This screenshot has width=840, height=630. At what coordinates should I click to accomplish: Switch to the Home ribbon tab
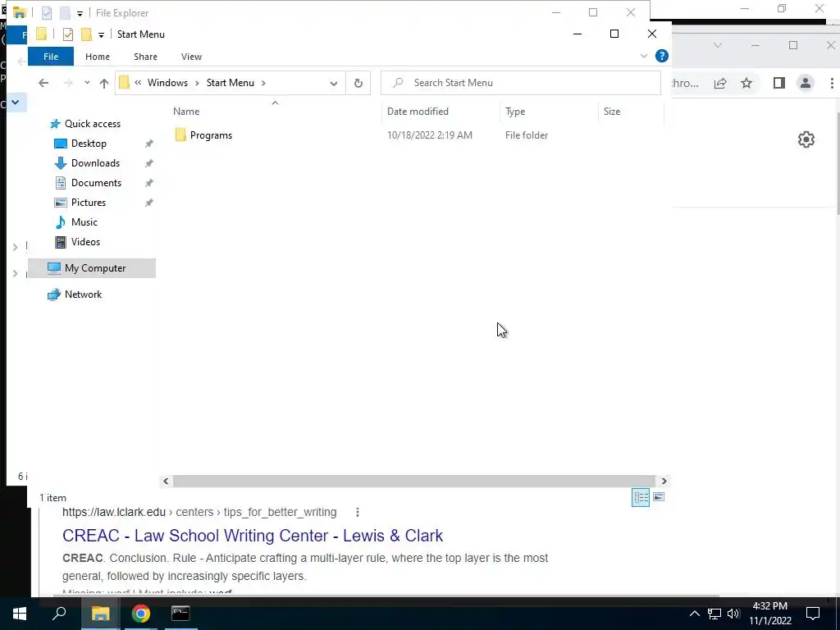(98, 57)
